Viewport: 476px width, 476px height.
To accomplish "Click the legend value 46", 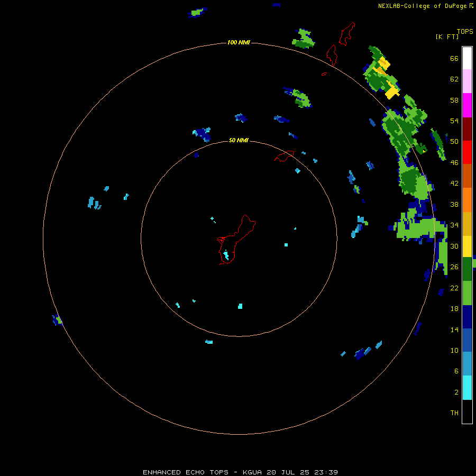I will point(454,162).
